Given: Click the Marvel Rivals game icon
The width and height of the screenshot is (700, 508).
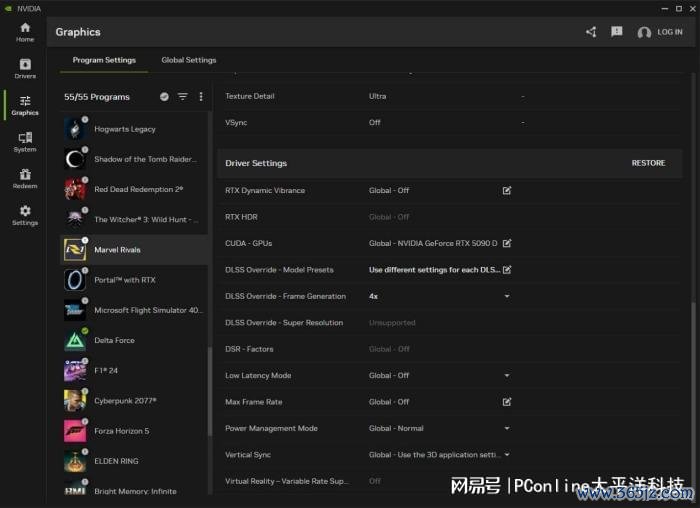Looking at the screenshot, I should pyautogui.click(x=75, y=250).
